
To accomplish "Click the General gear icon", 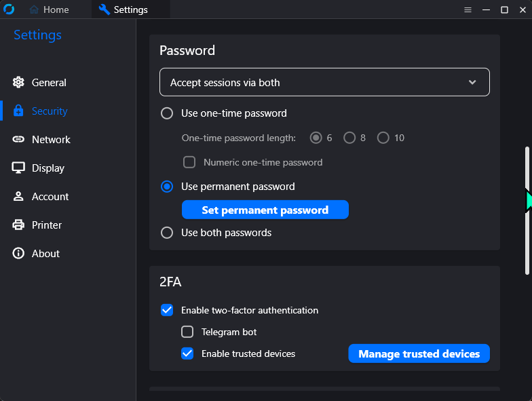I will point(18,83).
